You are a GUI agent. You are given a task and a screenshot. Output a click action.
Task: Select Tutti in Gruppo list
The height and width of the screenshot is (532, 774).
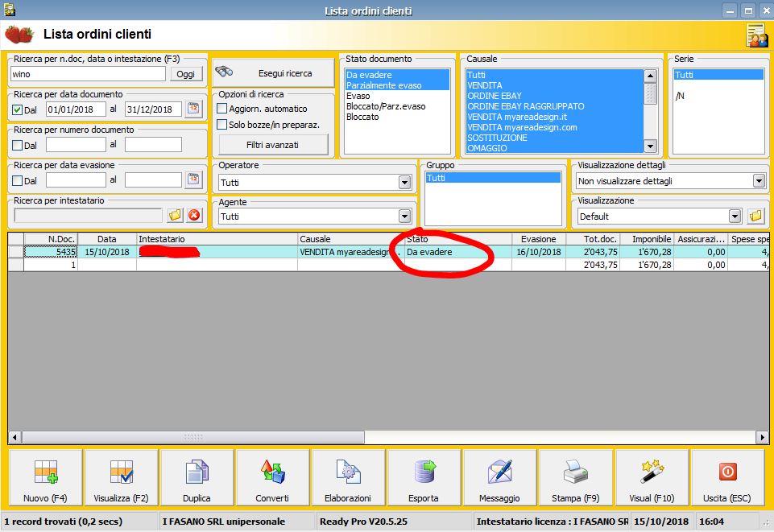coord(493,178)
